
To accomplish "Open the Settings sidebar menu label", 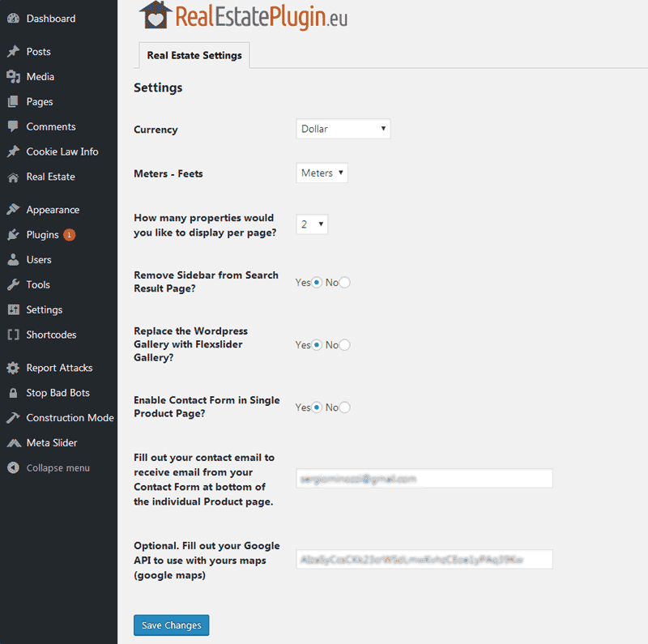I will pyautogui.click(x=45, y=309).
